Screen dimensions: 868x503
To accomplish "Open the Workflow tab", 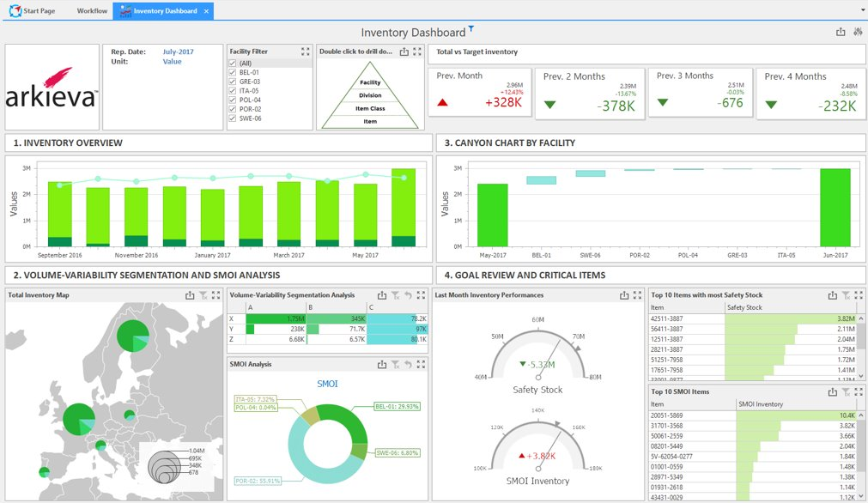I will (92, 11).
